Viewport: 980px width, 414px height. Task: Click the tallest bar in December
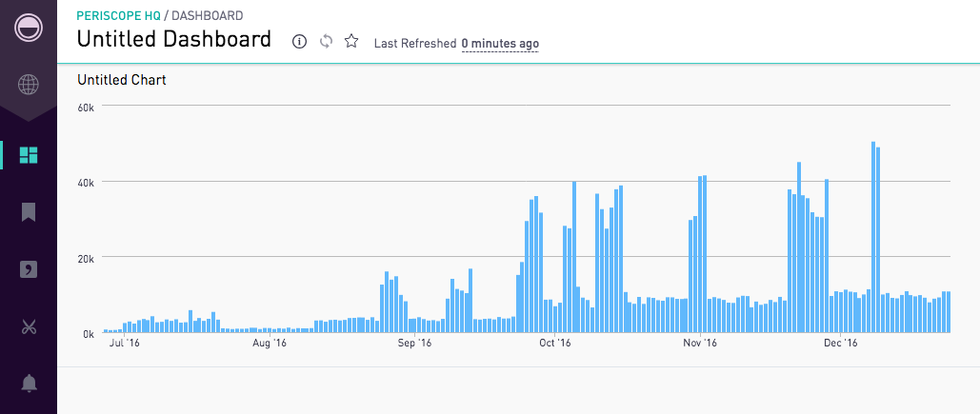click(x=873, y=237)
